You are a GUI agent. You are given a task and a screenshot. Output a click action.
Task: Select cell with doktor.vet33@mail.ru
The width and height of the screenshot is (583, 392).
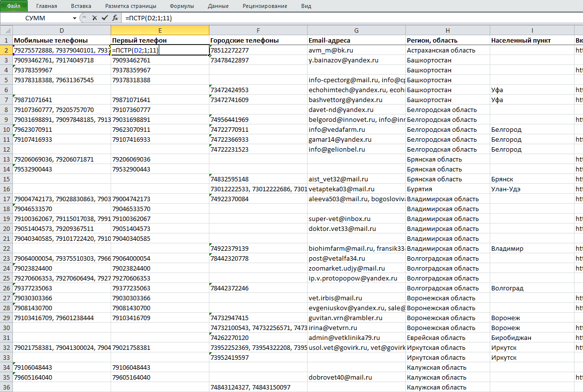tap(356, 228)
